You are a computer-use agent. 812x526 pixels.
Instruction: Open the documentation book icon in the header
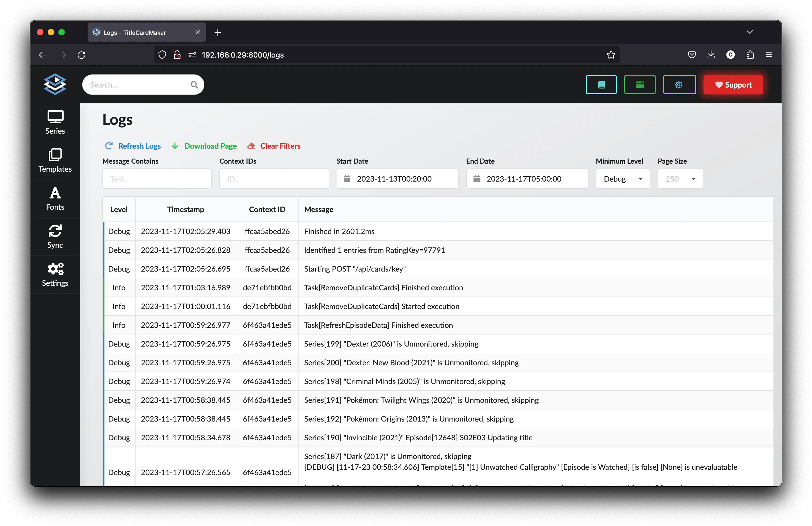(x=601, y=85)
